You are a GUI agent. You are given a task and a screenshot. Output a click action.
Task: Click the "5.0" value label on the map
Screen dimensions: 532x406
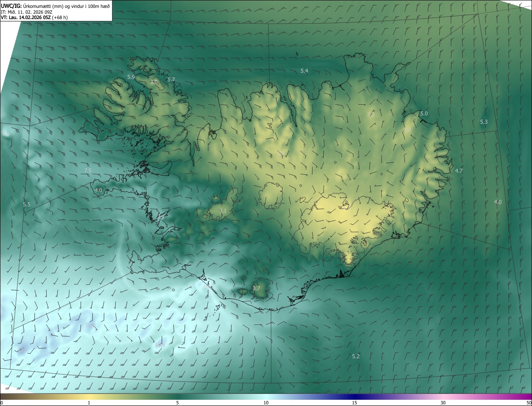click(424, 114)
